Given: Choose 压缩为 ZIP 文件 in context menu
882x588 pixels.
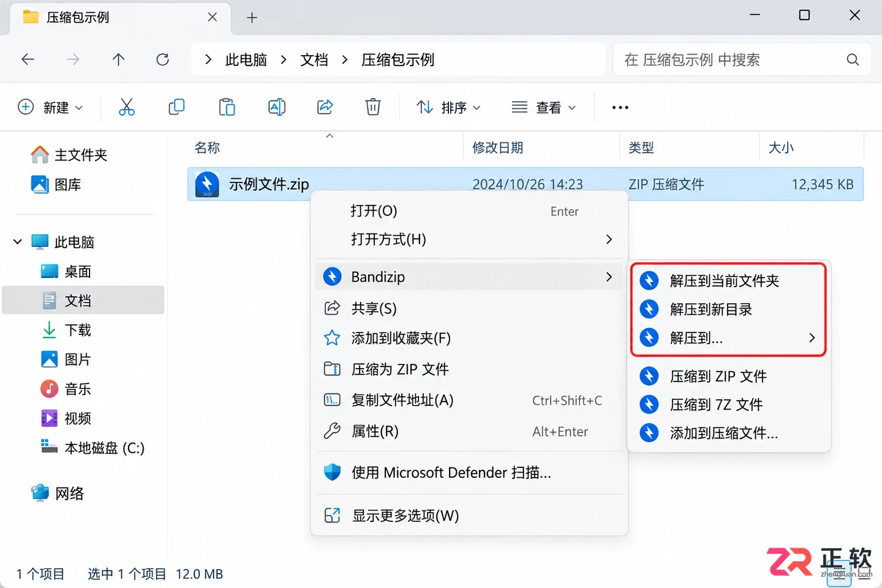Looking at the screenshot, I should pos(469,369).
